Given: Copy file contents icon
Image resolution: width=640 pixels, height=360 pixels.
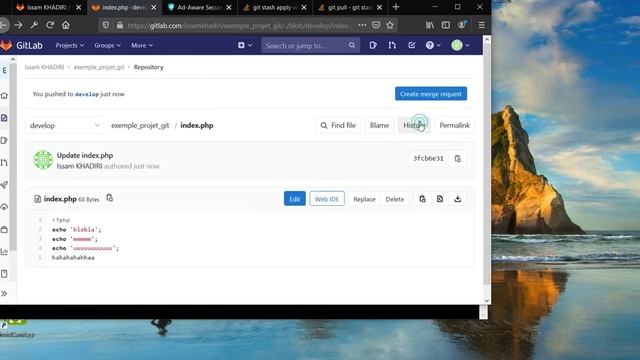Looking at the screenshot, I should [x=422, y=199].
